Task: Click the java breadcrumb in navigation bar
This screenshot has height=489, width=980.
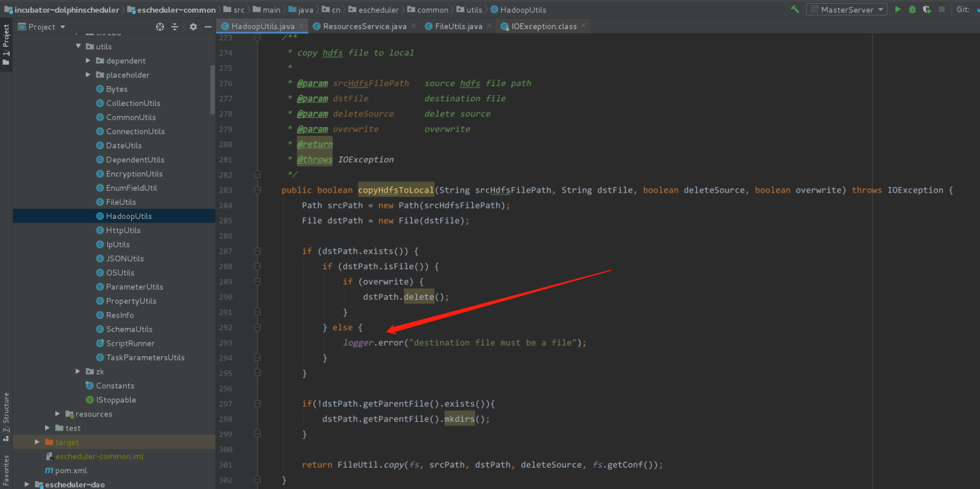Action: [301, 10]
